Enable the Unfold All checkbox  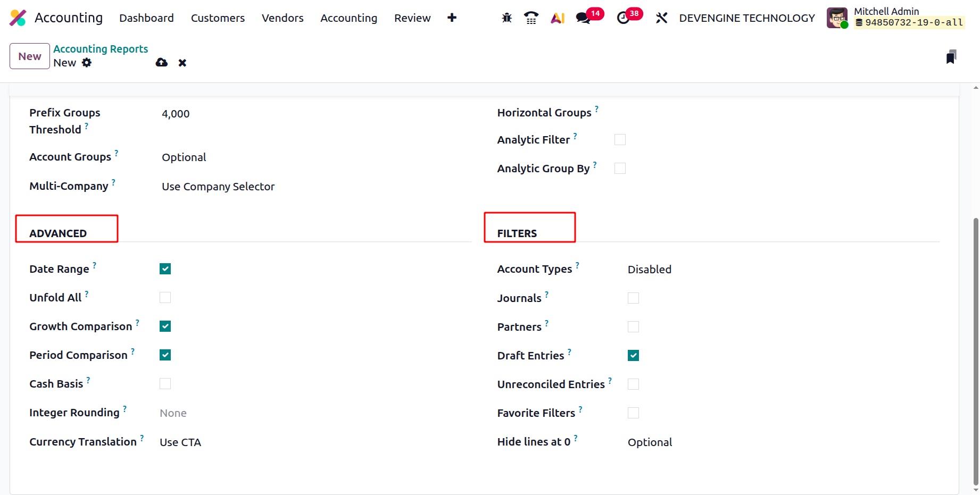coord(165,298)
